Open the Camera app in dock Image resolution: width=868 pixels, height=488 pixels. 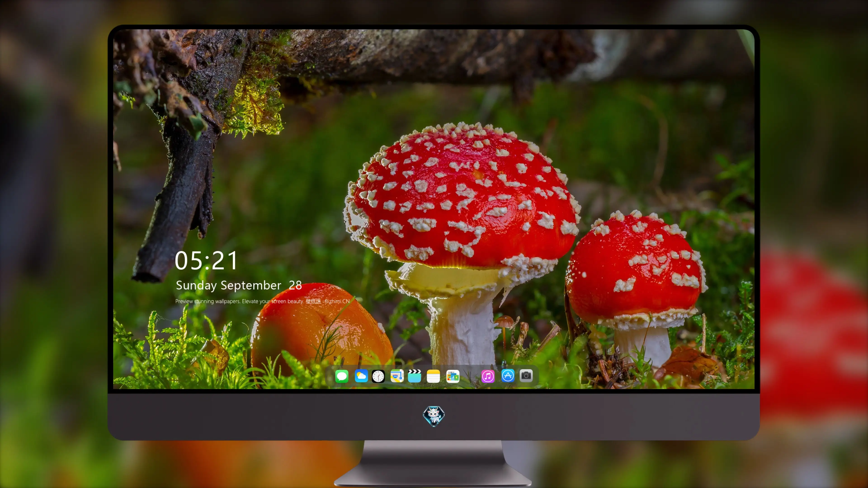pyautogui.click(x=526, y=375)
